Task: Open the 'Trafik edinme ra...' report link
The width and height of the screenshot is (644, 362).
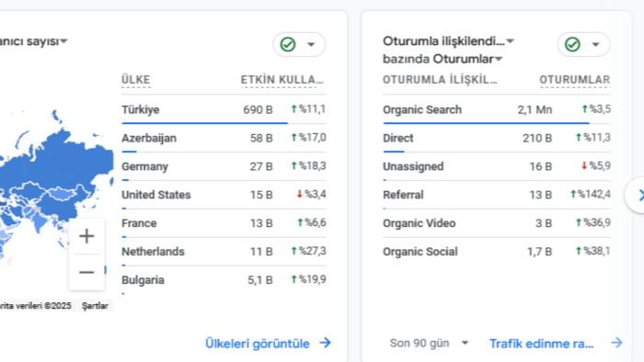Action: pos(542,344)
